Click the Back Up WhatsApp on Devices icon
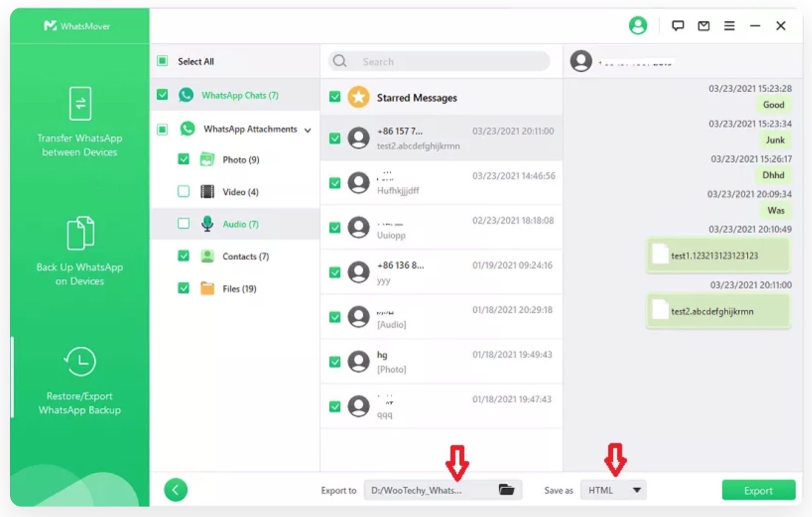The height and width of the screenshot is (517, 812). 80,233
